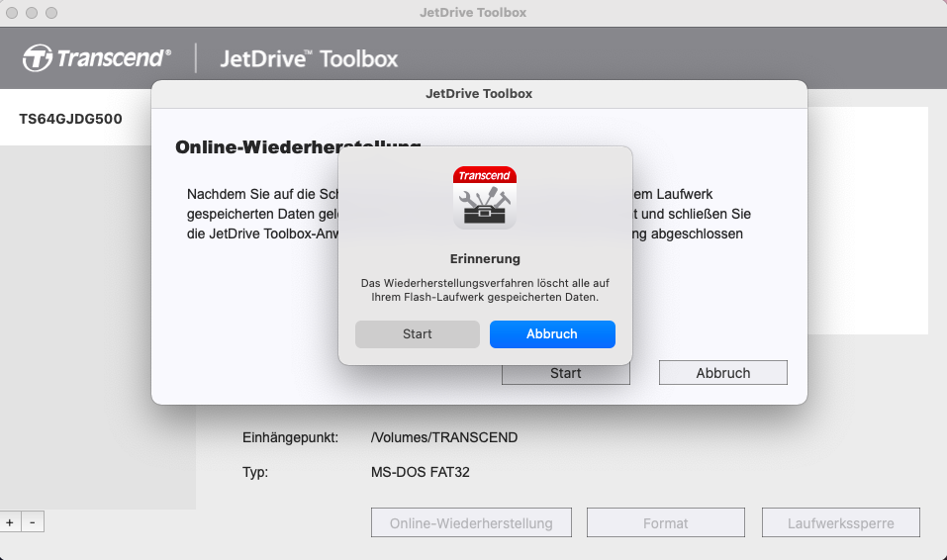Click Abbruch in the Erinnerung alert
The height and width of the screenshot is (560, 947).
[552, 334]
